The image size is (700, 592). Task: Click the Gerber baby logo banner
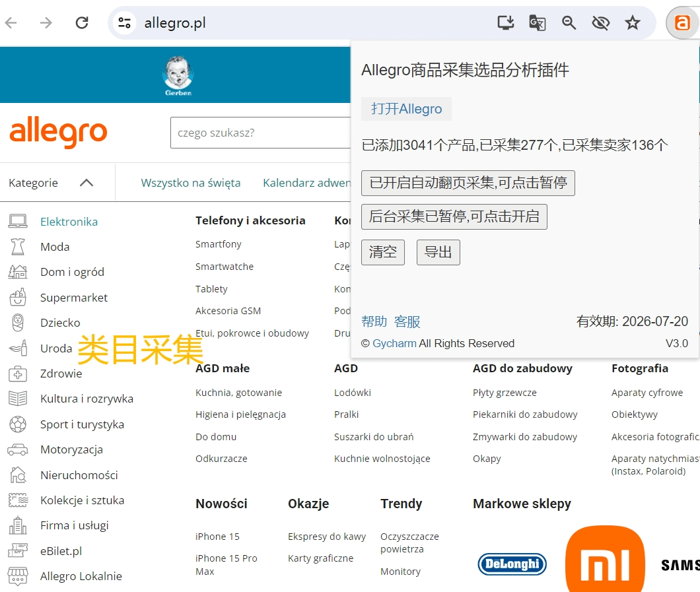178,75
